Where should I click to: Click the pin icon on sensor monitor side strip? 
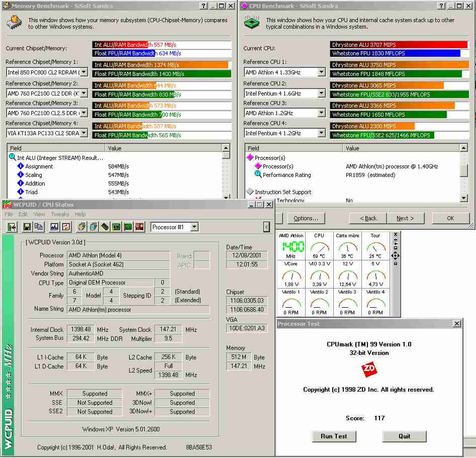coord(396,243)
